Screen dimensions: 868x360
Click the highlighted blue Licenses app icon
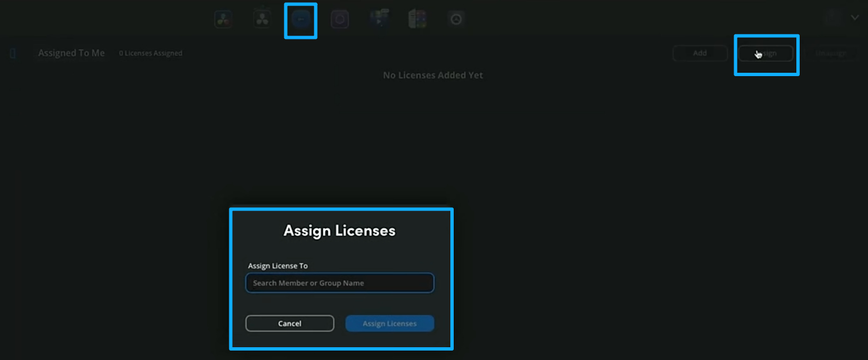pyautogui.click(x=300, y=19)
